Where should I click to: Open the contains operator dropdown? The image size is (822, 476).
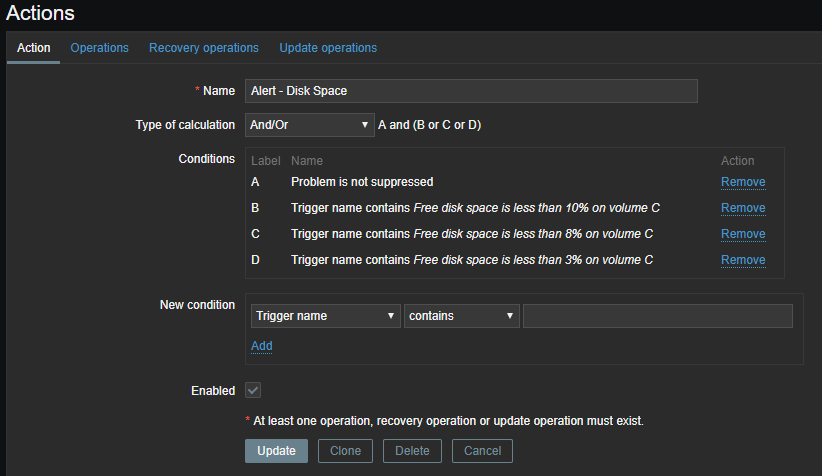pos(461,316)
